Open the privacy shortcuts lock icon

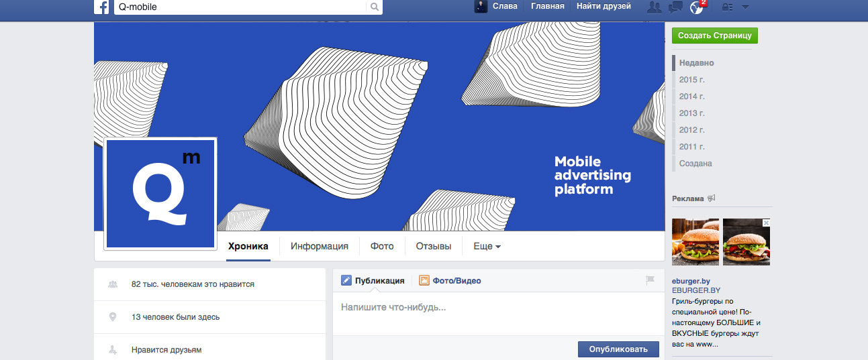point(727,7)
